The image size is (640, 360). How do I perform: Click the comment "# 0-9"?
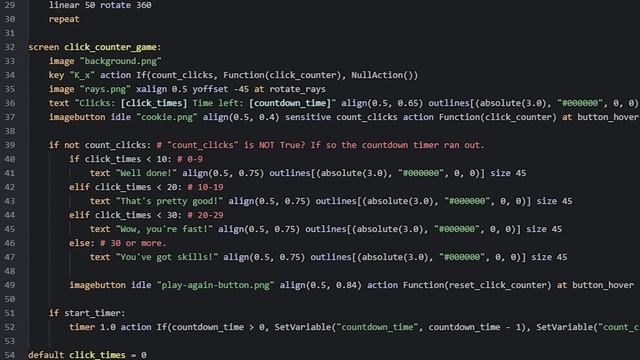(190, 159)
